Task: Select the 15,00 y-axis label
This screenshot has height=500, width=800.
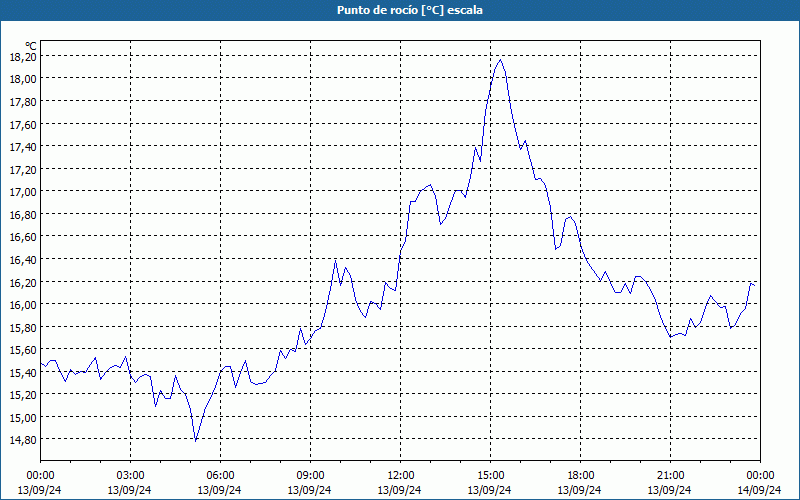Action: click(23, 417)
